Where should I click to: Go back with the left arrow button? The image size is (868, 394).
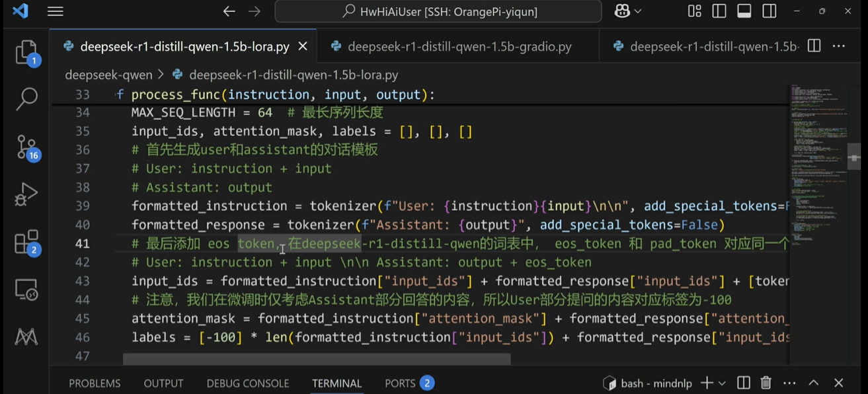coord(229,11)
